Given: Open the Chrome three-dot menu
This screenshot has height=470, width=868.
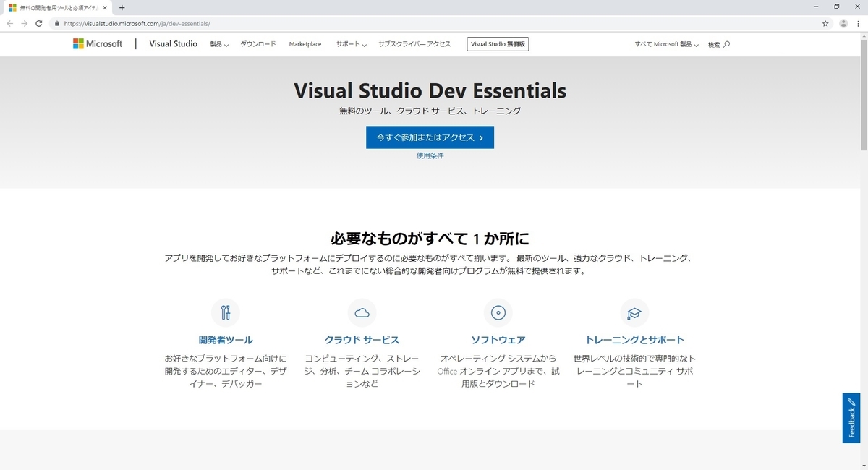Looking at the screenshot, I should click(x=859, y=23).
